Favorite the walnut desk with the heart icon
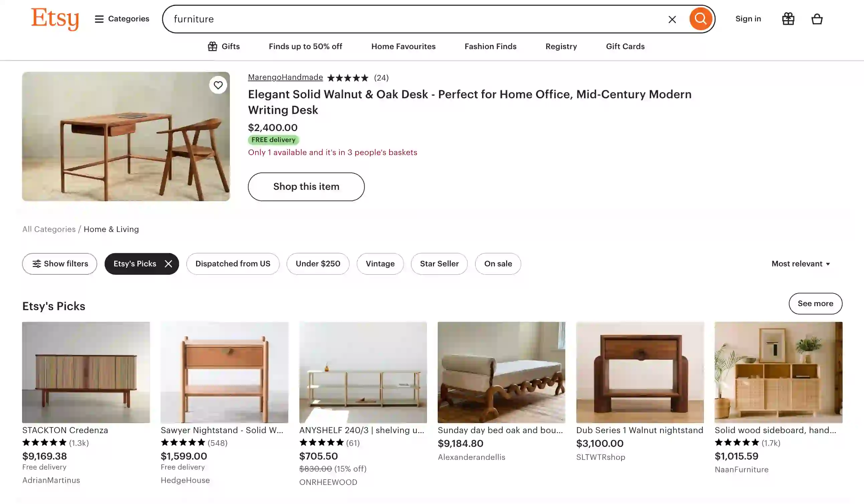The width and height of the screenshot is (864, 504). pyautogui.click(x=218, y=85)
